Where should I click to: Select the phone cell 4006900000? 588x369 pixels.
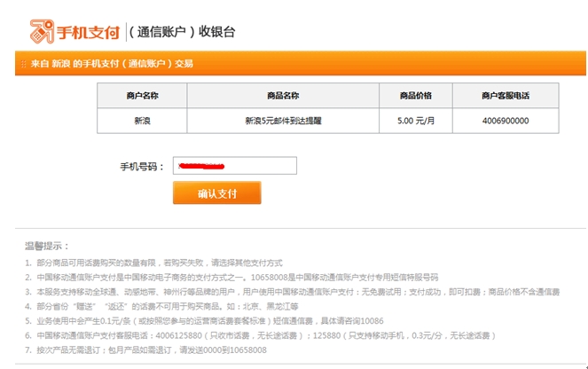click(x=506, y=121)
